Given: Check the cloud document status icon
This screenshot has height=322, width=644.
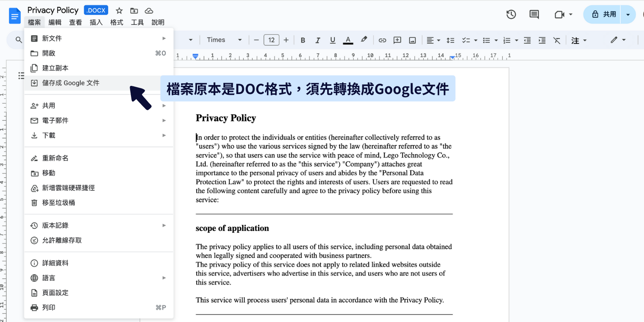Looking at the screenshot, I should pyautogui.click(x=149, y=11).
